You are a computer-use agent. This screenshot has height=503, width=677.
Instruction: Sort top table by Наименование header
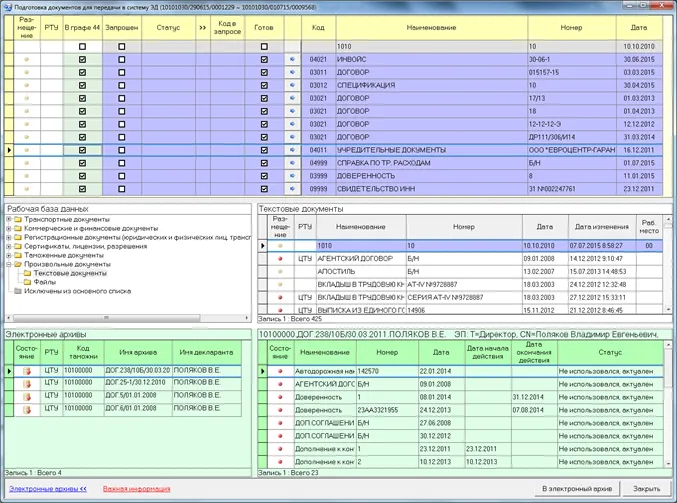[431, 28]
